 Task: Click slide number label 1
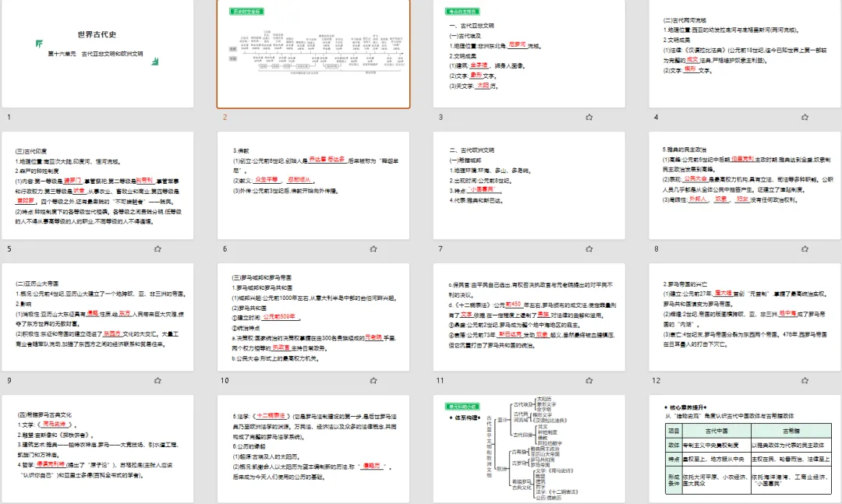point(9,117)
